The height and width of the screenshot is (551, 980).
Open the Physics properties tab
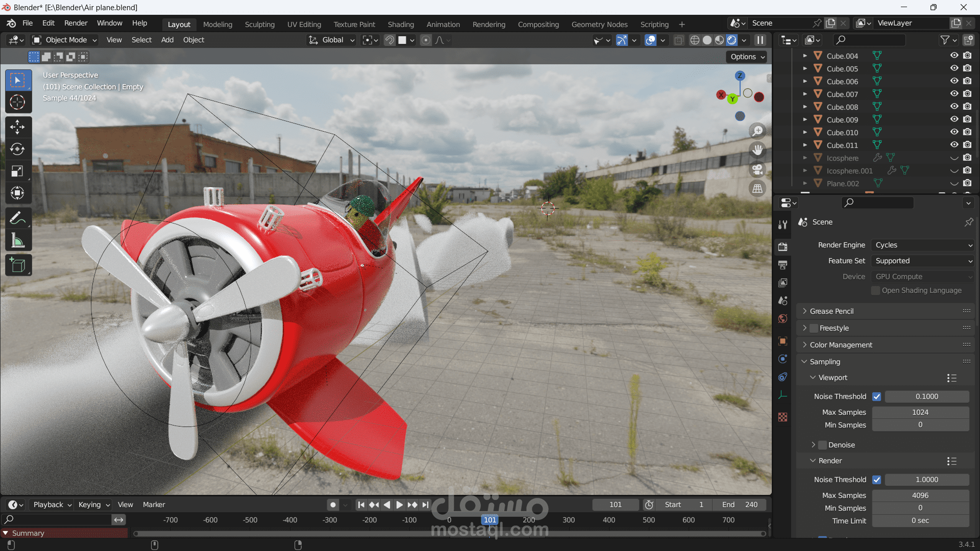782,359
